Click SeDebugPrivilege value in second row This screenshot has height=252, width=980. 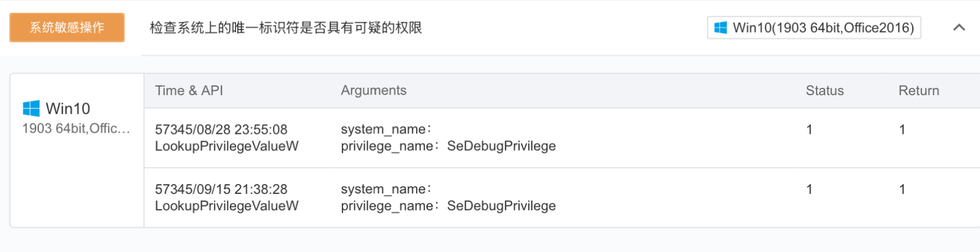click(x=501, y=206)
